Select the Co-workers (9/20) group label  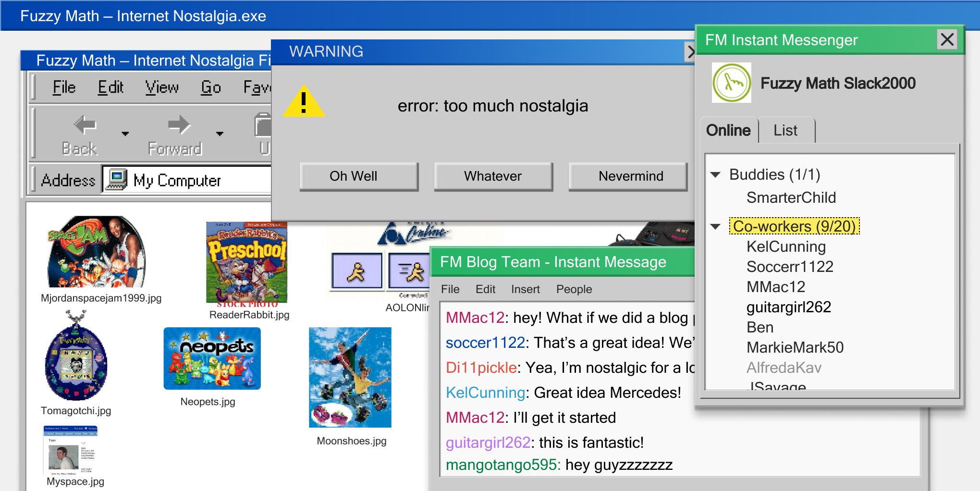click(x=794, y=226)
